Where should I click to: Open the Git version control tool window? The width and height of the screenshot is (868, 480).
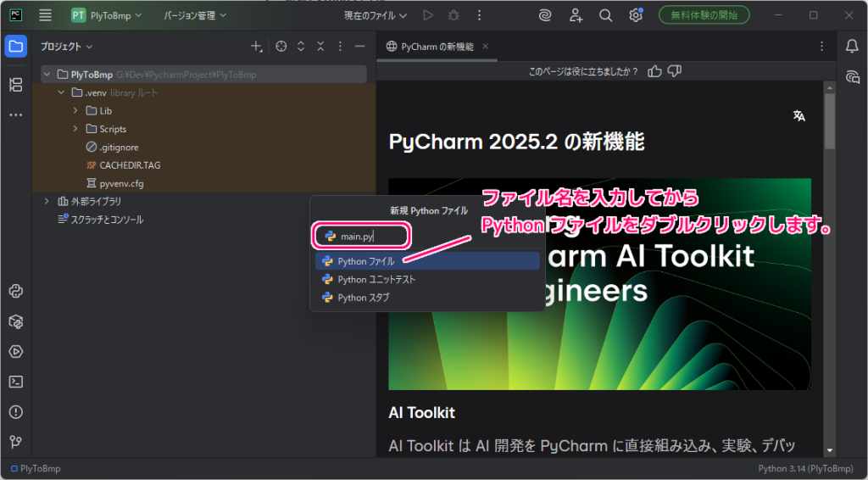click(16, 442)
